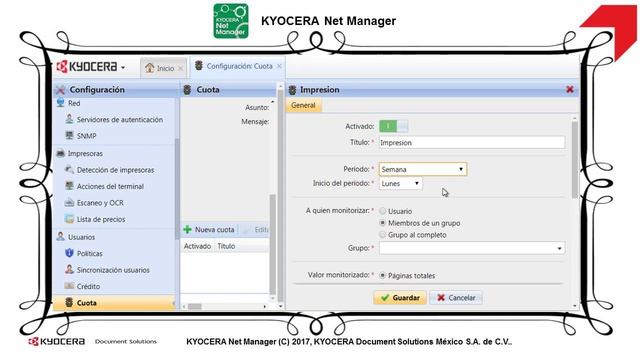Click the Crédito money icon
Image resolution: width=640 pixels, height=360 pixels.
pyautogui.click(x=69, y=286)
